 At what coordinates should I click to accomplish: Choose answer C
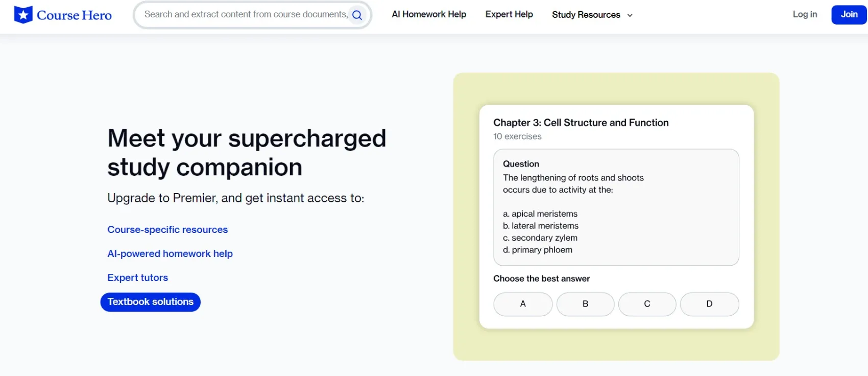click(647, 304)
